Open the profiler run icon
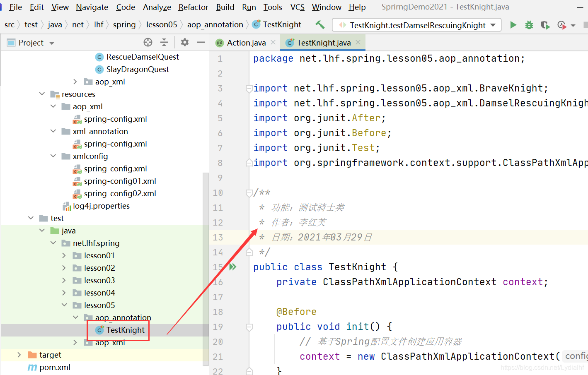 [562, 25]
